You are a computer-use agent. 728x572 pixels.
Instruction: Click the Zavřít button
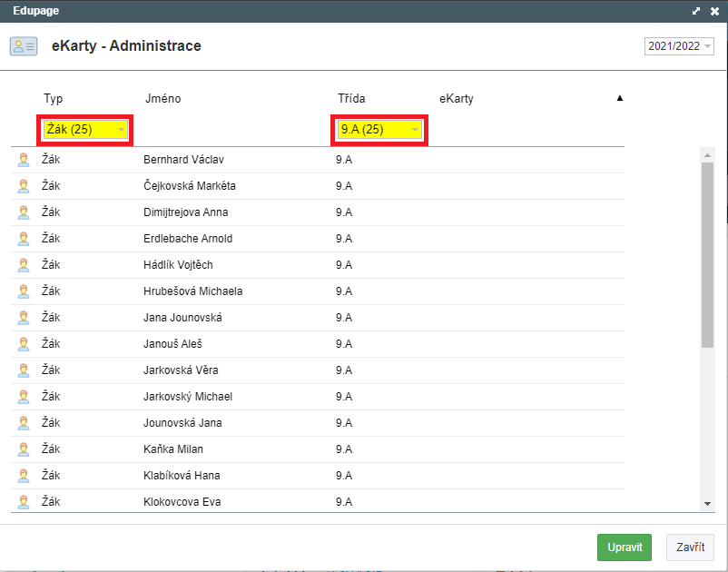(x=690, y=547)
